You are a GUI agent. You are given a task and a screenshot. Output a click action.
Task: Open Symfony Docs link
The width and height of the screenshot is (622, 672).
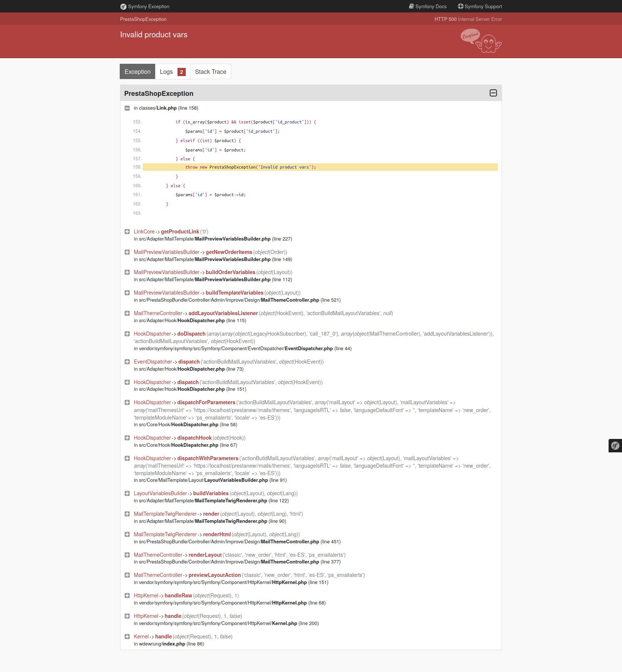[x=428, y=6]
